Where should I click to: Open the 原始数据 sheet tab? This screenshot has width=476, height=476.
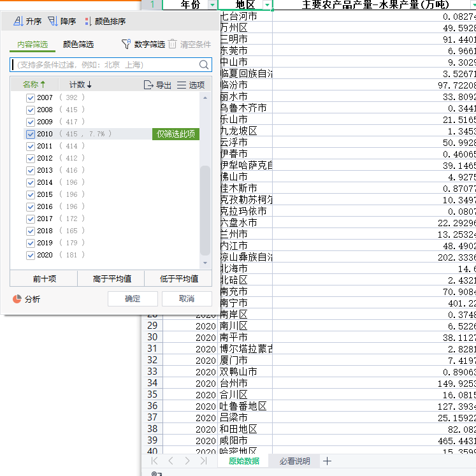coord(244,461)
